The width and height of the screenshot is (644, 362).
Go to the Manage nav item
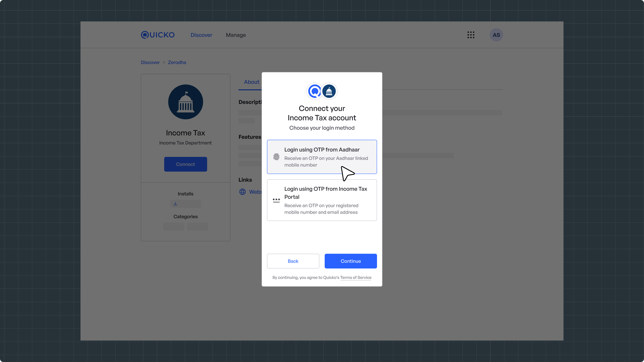[236, 35]
